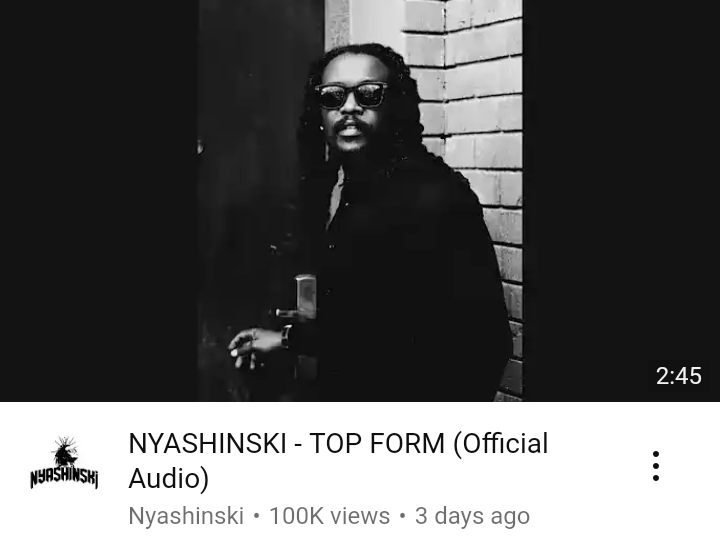720x541 pixels.
Task: Expand the video actions via vertical ellipsis
Action: (656, 466)
